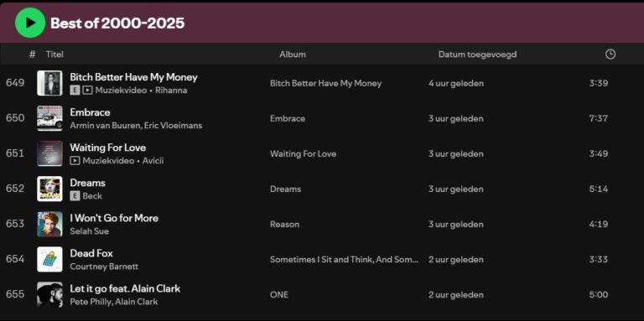This screenshot has height=321, width=644.
Task: Click track number 652
Action: [x=15, y=189]
